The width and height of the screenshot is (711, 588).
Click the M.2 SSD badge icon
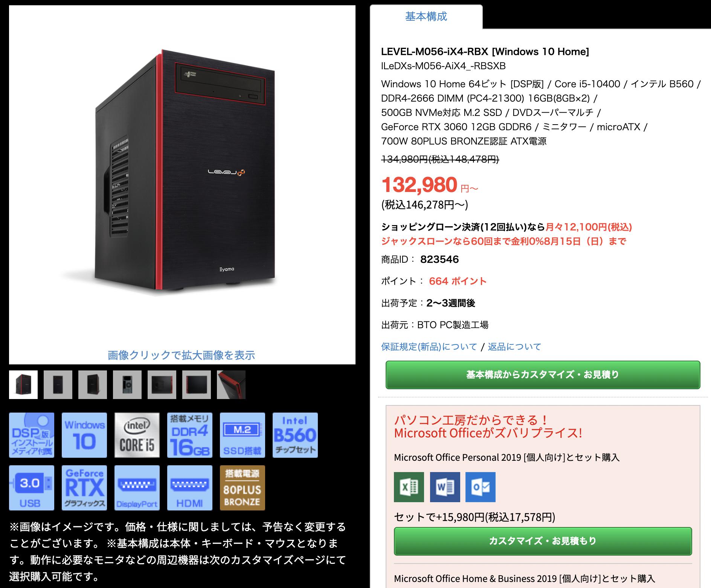click(x=243, y=435)
